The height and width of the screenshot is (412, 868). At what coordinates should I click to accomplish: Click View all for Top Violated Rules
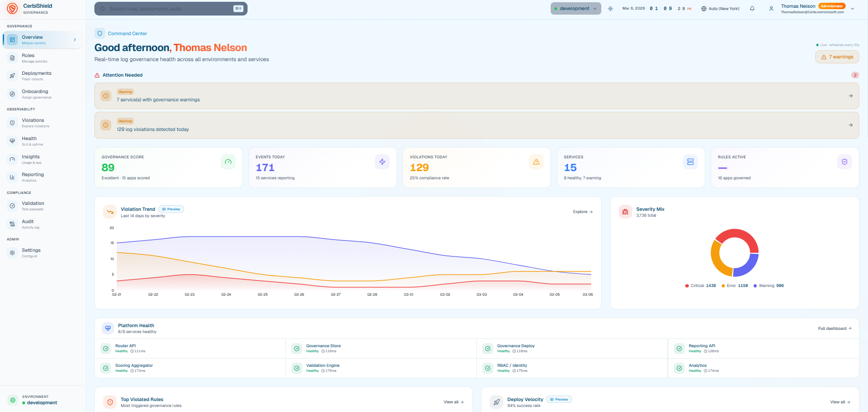454,402
